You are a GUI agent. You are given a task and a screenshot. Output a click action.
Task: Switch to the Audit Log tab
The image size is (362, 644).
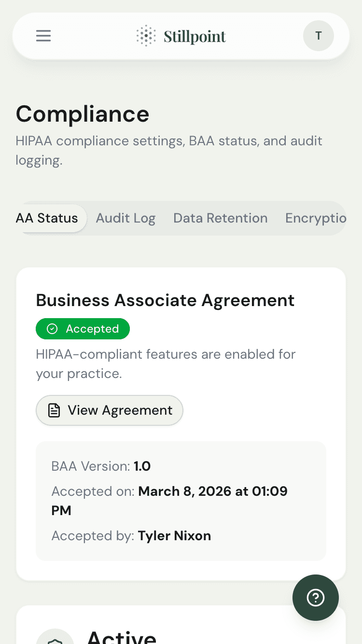point(125,218)
